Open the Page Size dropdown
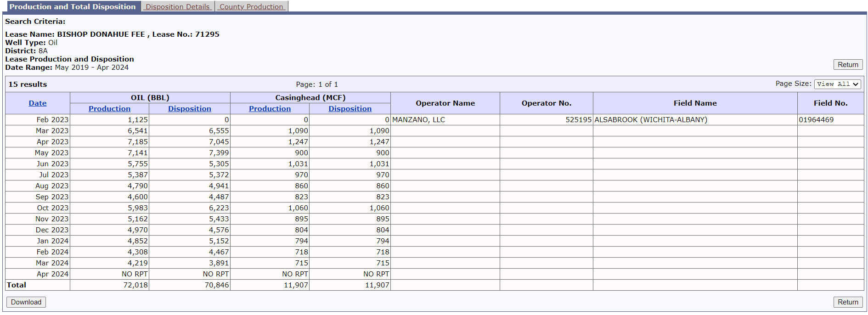 click(x=837, y=84)
